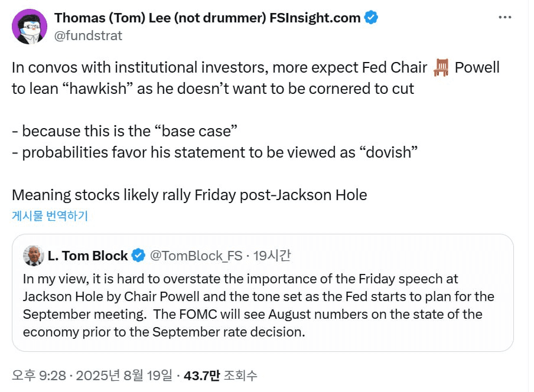Open the @TomBlock_FS handle in quoted tweet
This screenshot has width=534, height=392.
pyautogui.click(x=196, y=256)
